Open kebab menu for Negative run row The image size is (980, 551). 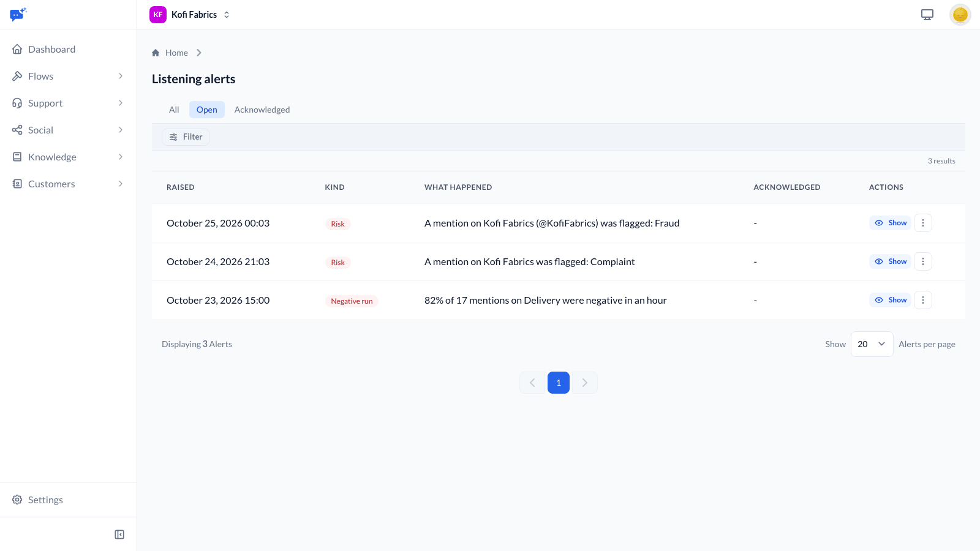[x=923, y=300]
